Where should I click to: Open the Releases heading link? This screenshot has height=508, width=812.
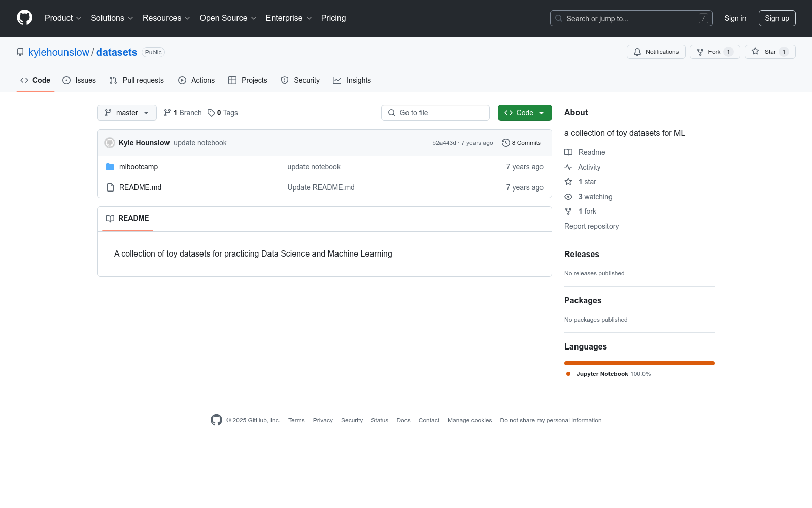[x=582, y=254]
